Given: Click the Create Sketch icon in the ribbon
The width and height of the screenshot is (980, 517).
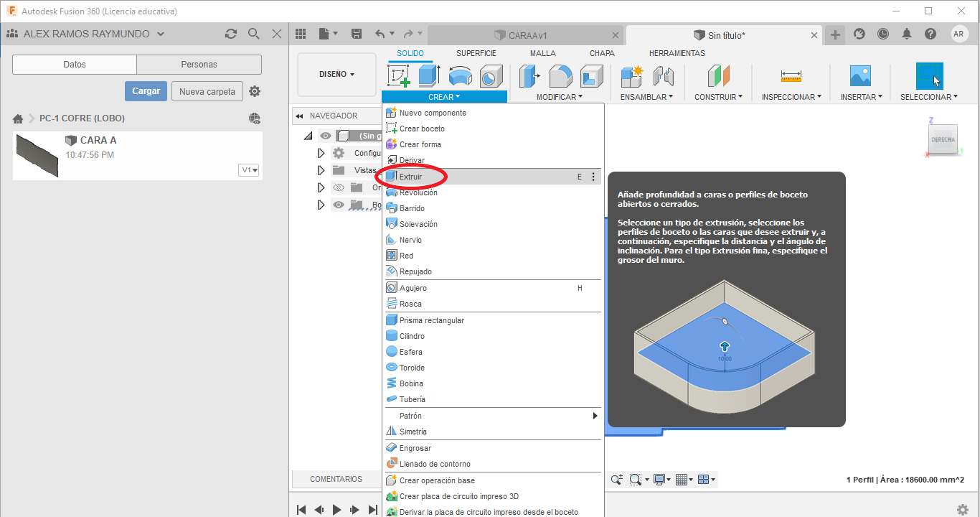Looking at the screenshot, I should click(399, 76).
